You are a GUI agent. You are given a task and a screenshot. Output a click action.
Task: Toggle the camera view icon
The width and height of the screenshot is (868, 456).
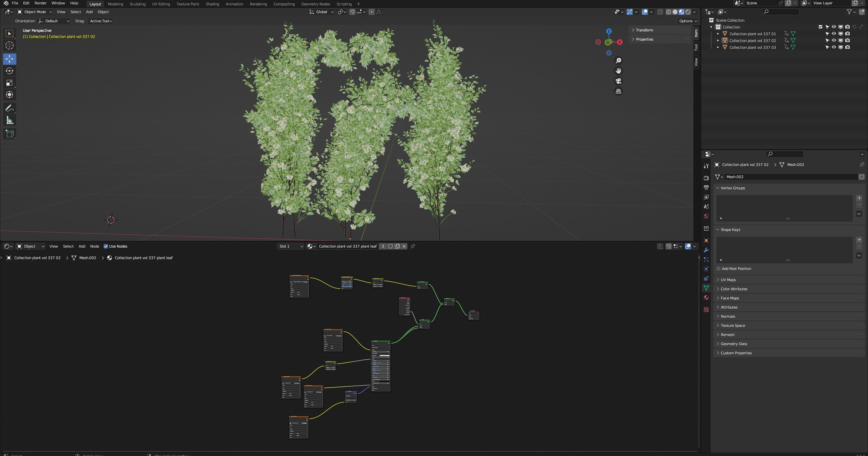[x=618, y=81]
